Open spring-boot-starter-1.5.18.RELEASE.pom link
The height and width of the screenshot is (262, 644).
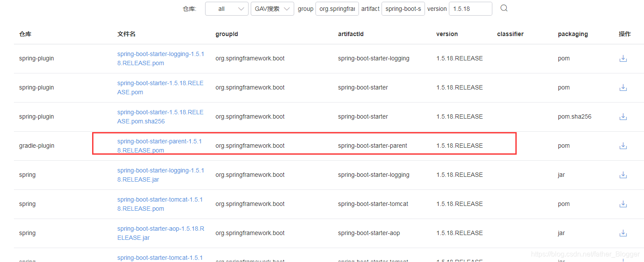[x=160, y=87]
